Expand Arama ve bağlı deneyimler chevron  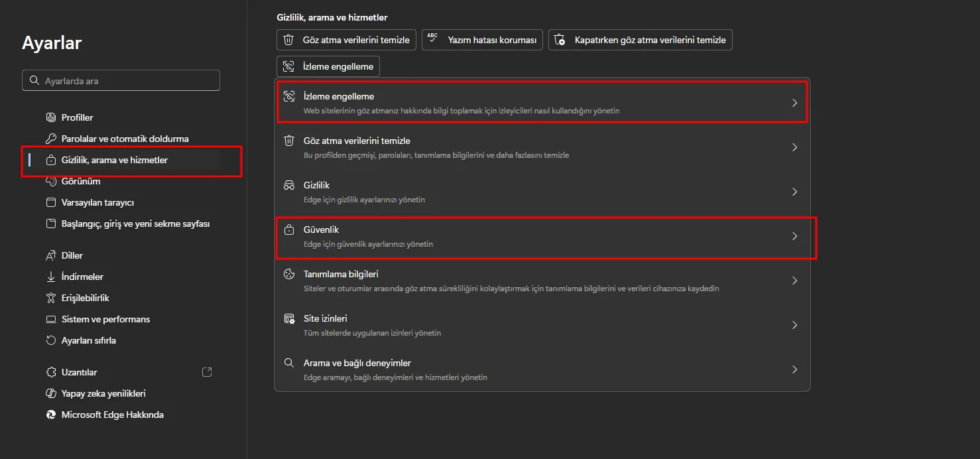794,369
